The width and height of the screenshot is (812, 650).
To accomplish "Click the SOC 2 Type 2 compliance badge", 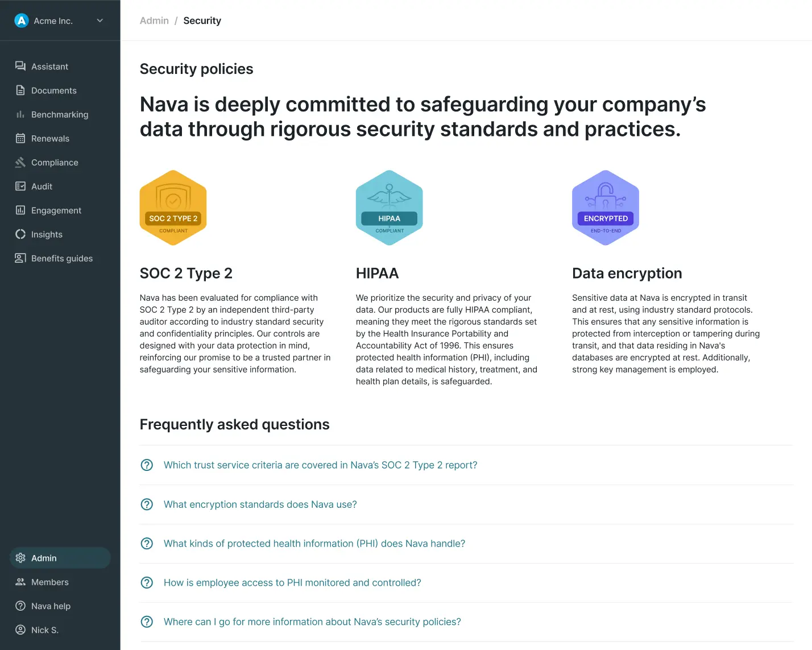I will click(x=173, y=208).
